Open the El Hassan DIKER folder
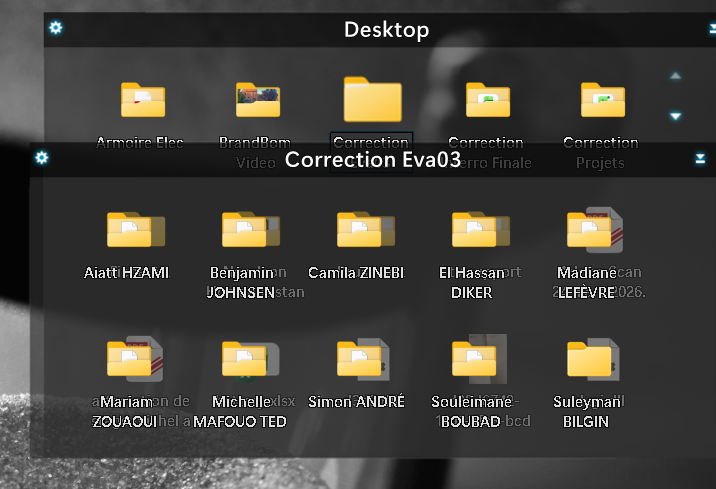The height and width of the screenshot is (489, 716). 474,229
